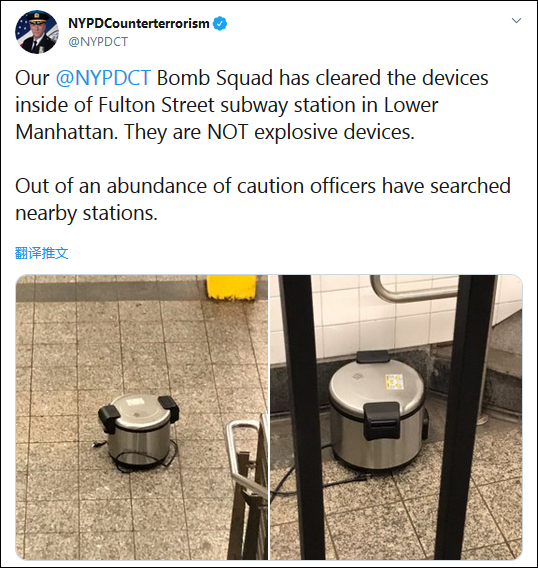Open the right rice cooker photo
This screenshot has height=568, width=538.
[396, 417]
